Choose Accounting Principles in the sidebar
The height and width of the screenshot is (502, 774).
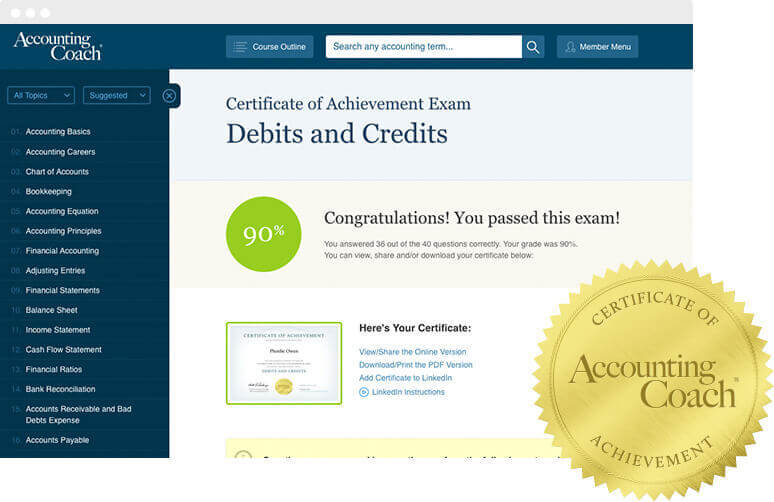coord(63,231)
